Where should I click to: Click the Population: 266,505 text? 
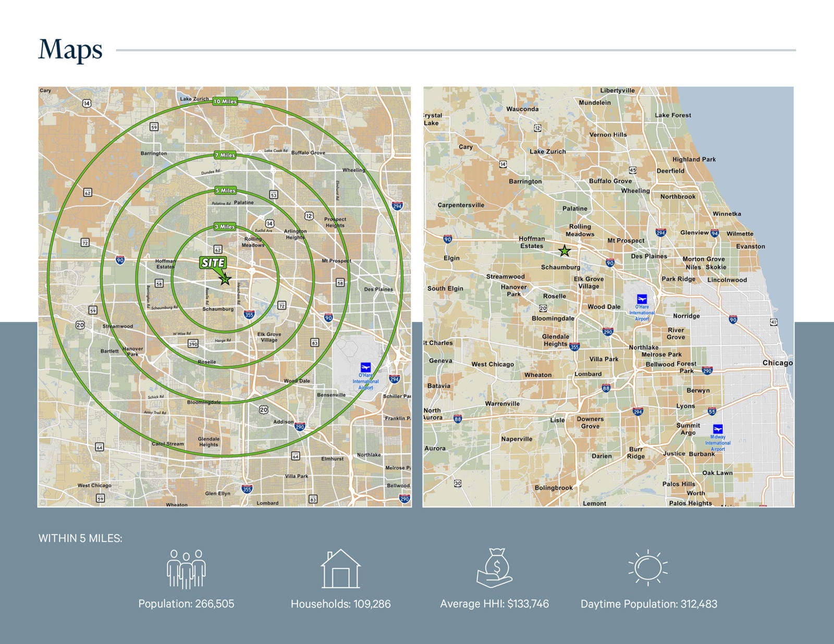click(x=186, y=604)
